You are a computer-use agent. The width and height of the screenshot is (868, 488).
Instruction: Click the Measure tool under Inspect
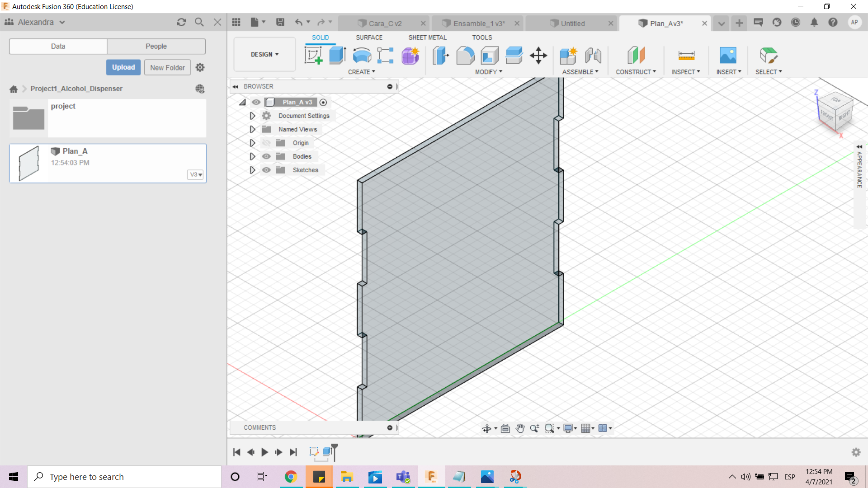coord(686,56)
